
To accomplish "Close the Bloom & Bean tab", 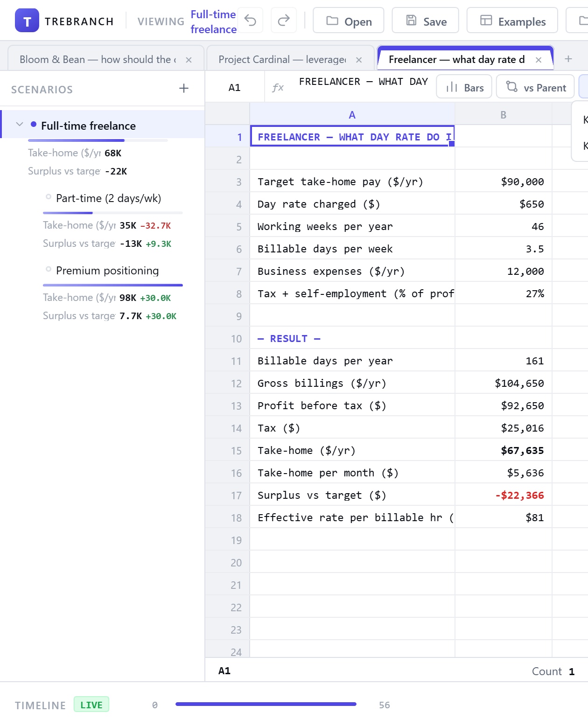I will pyautogui.click(x=189, y=60).
